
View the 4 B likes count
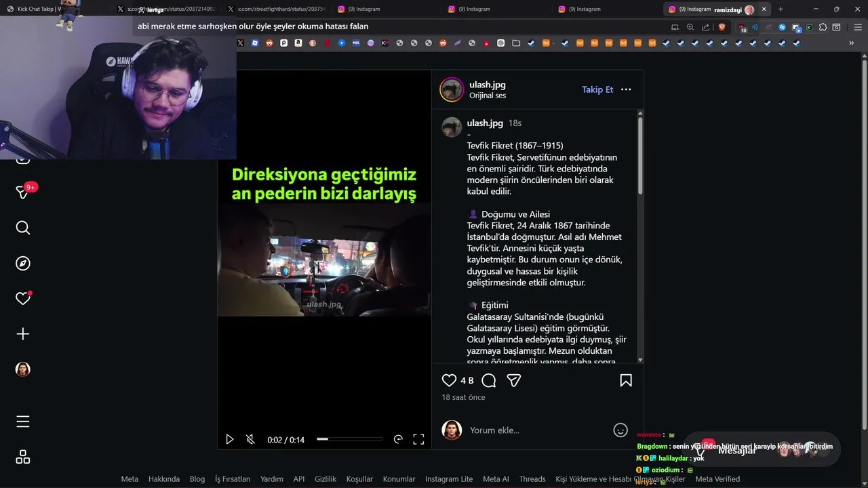[467, 380]
